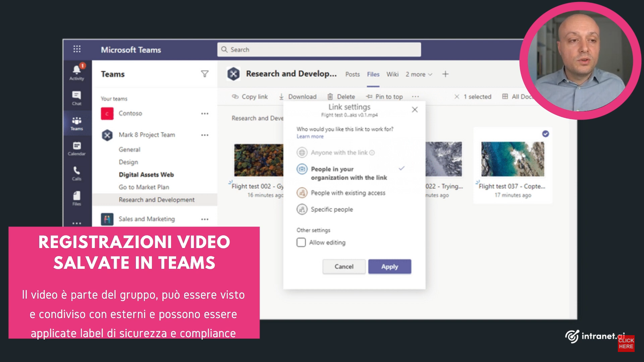Click the Apply button
The image size is (644, 362).
[x=390, y=267]
